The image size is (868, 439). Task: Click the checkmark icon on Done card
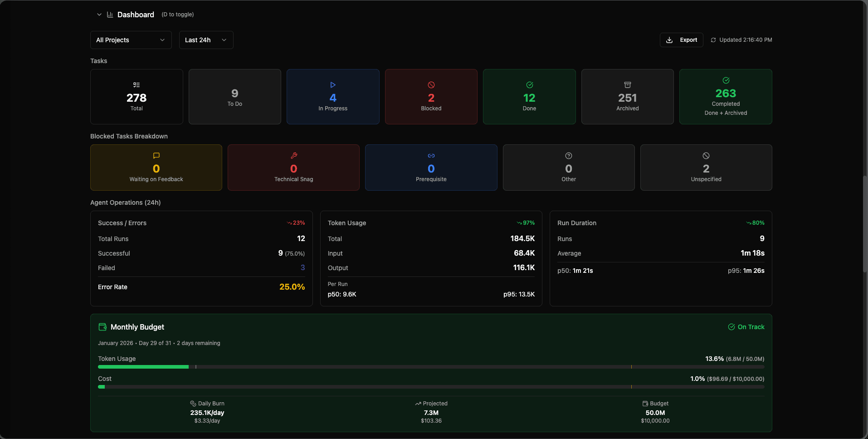tap(529, 85)
